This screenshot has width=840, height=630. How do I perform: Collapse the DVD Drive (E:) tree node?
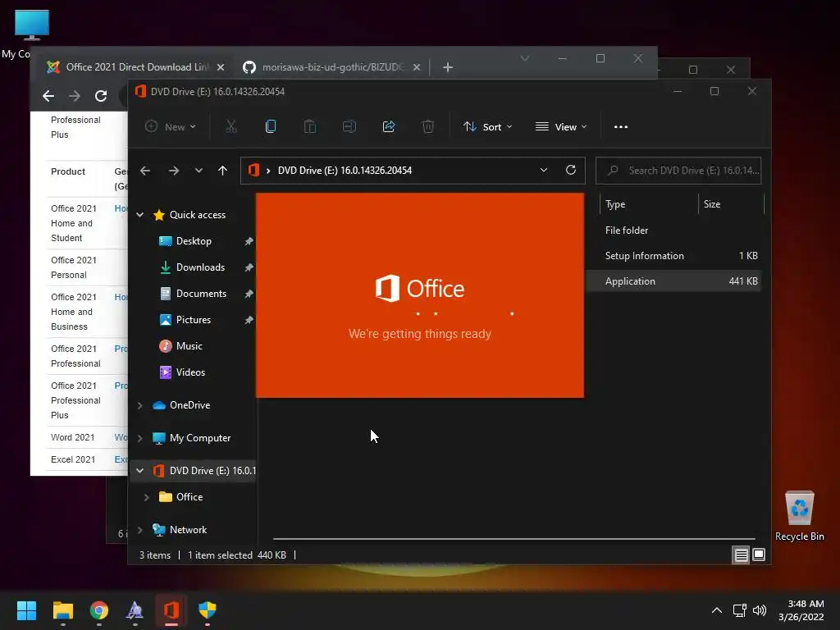click(139, 470)
